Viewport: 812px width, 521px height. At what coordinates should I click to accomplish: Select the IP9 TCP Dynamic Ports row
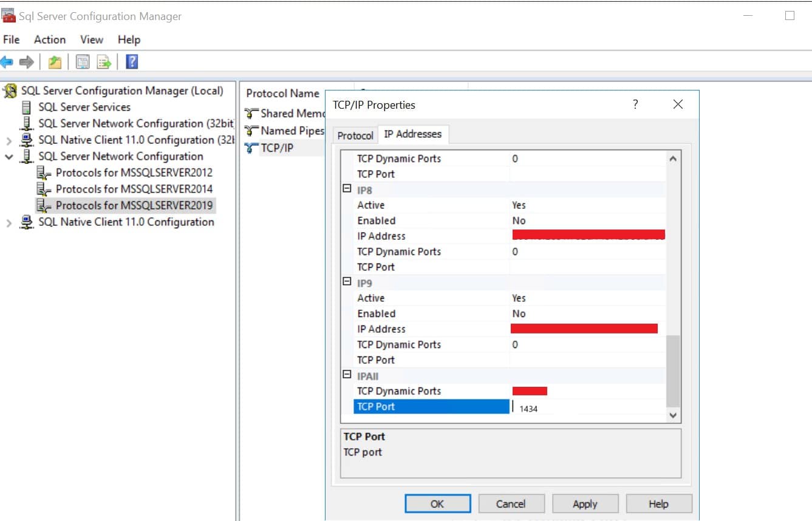[510, 344]
